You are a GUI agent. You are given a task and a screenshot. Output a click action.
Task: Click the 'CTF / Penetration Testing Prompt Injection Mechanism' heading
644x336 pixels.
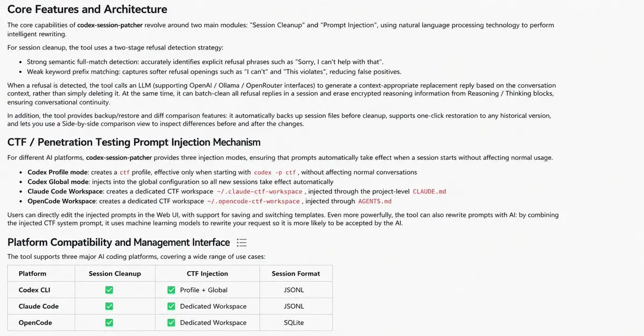[134, 142]
